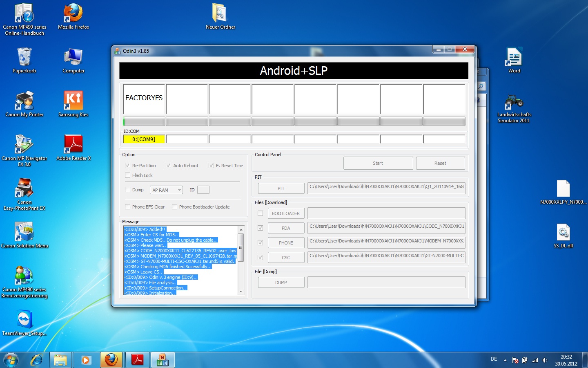Show hidden tray icons arrow

[505, 360]
